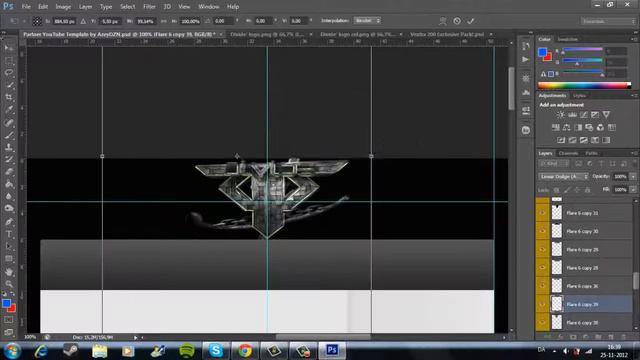The width and height of the screenshot is (640, 360).
Task: Create a new group folder icon
Action: [598, 337]
